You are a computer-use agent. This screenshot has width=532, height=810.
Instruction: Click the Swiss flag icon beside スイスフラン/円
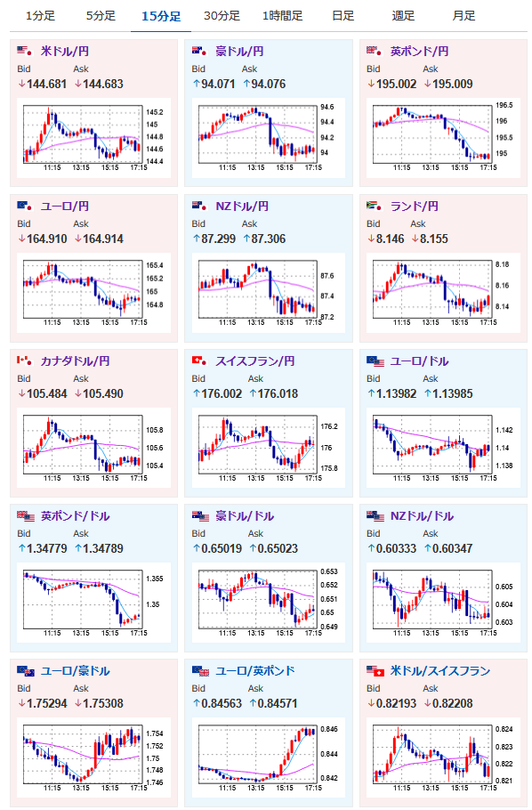tap(199, 360)
